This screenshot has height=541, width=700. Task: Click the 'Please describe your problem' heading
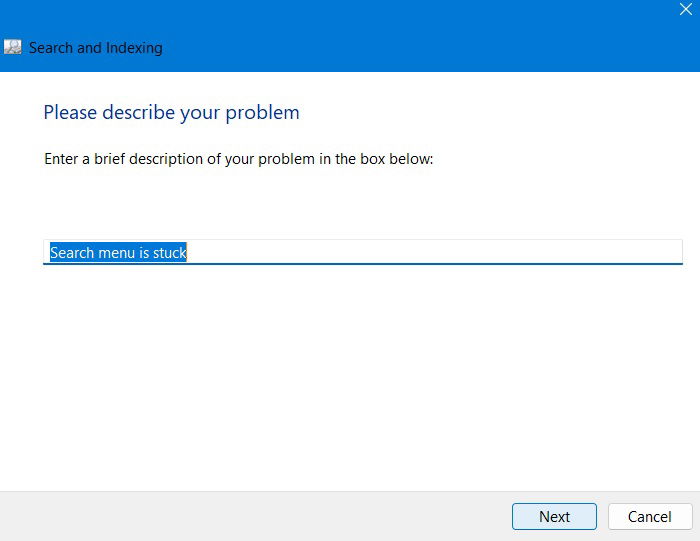(171, 112)
